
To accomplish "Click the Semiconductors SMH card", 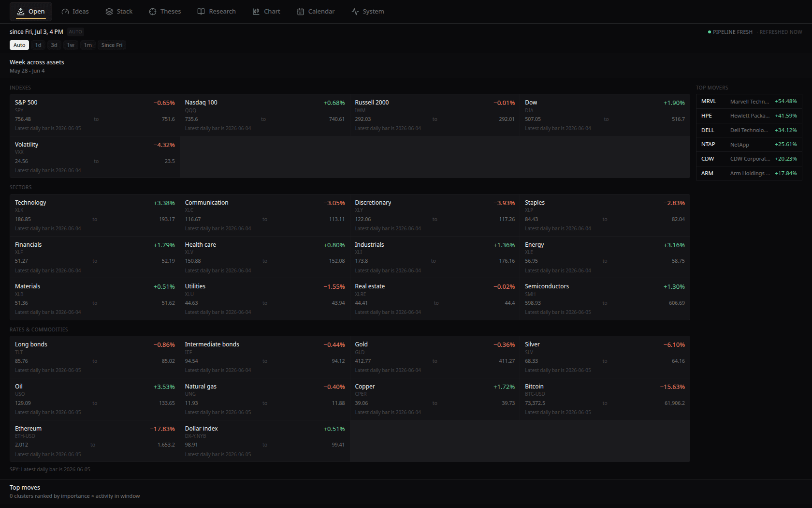I will [x=605, y=299].
